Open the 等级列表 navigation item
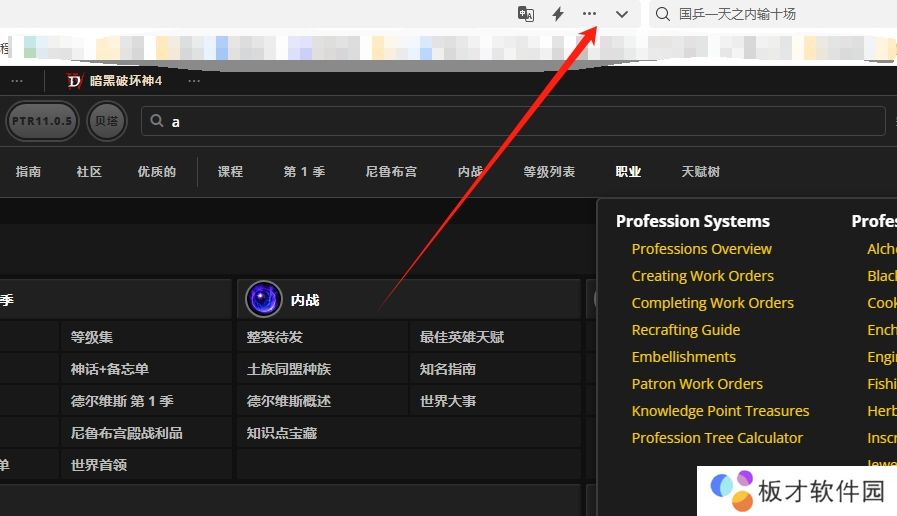The image size is (897, 516). pyautogui.click(x=549, y=171)
